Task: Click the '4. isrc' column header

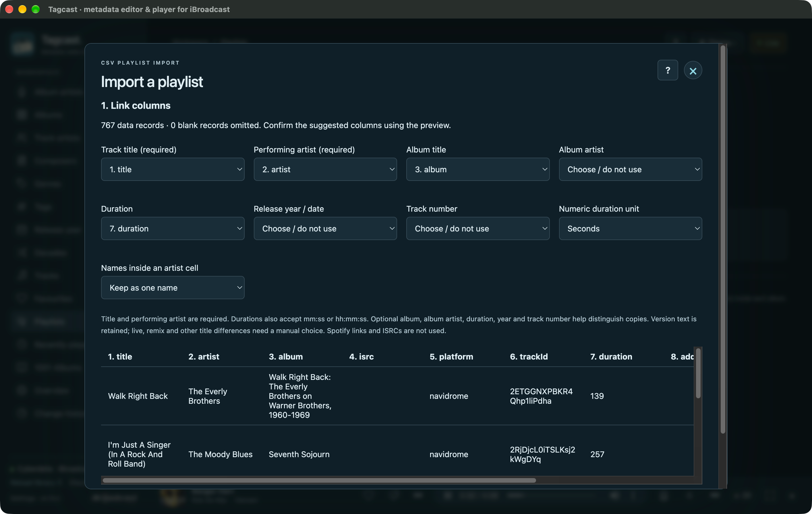Action: pyautogui.click(x=361, y=356)
